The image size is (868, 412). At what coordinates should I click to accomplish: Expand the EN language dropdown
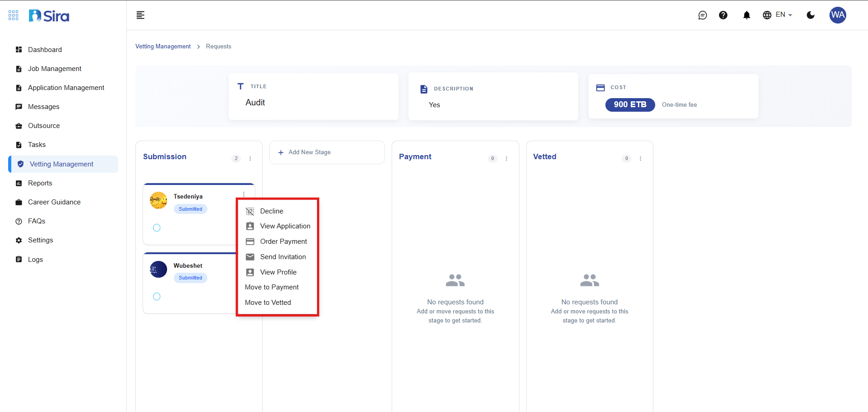[x=777, y=15]
